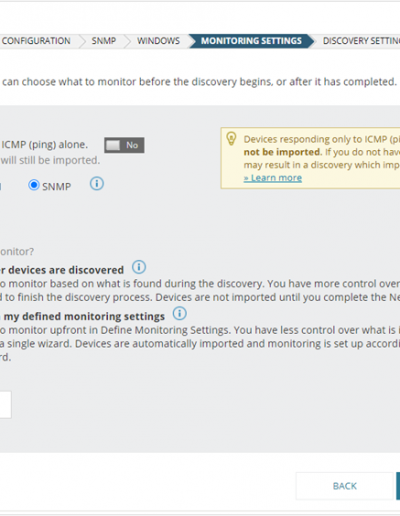Click info icon beside "my defined monitoring settings"

[x=180, y=313]
